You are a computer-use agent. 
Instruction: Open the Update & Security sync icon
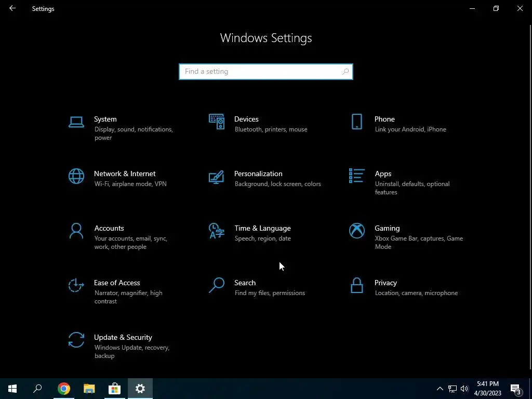(76, 340)
